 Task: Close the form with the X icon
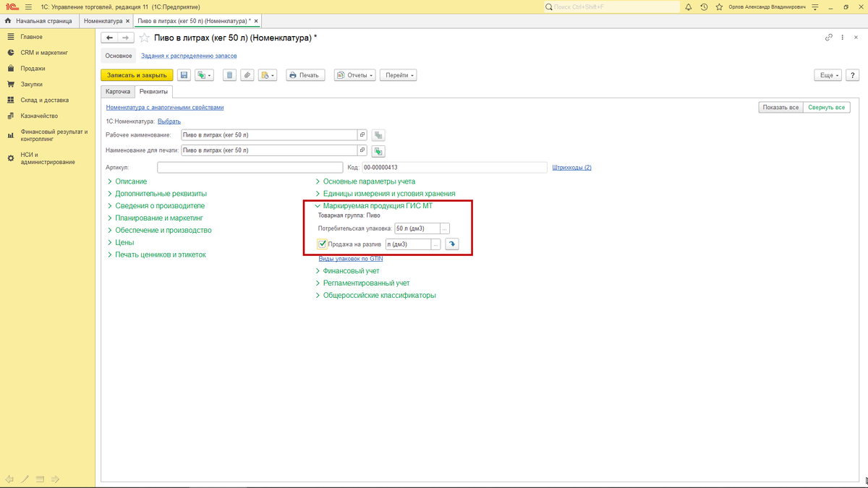(856, 38)
